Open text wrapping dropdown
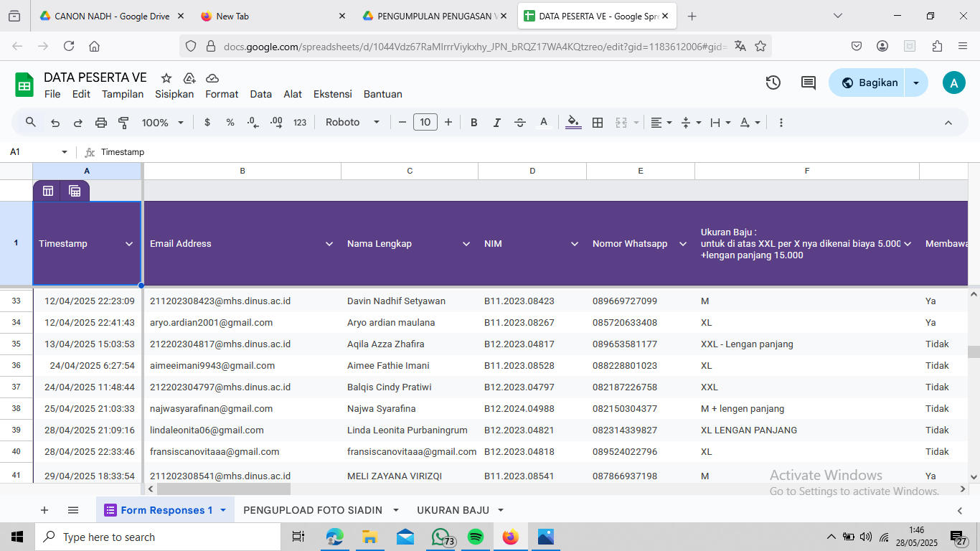980x551 pixels. pyautogui.click(x=720, y=123)
